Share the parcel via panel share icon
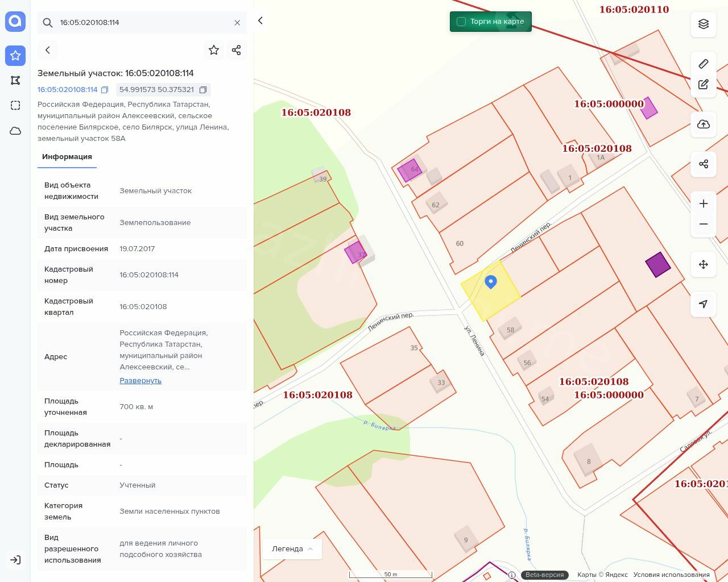728x582 pixels. tap(237, 50)
